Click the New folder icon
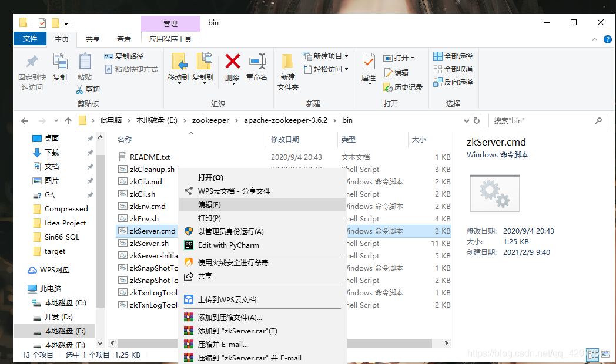 (x=287, y=62)
